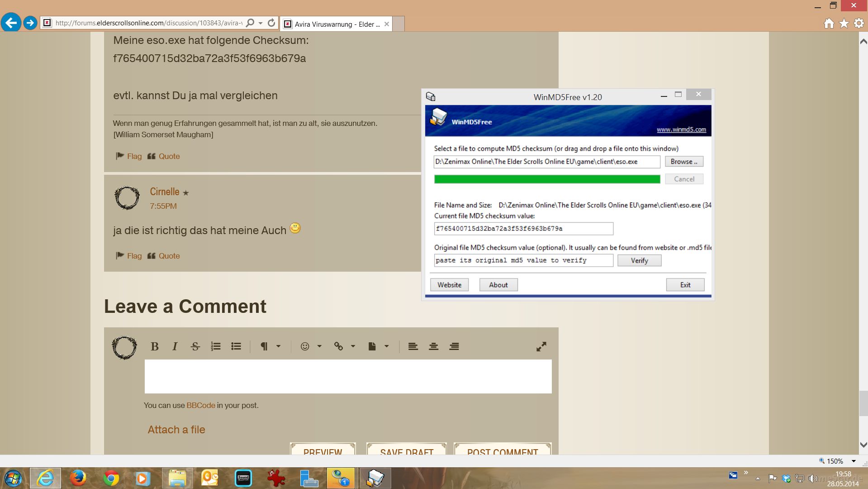Click the Browse button in WinMD5Free
The image size is (868, 489).
(x=684, y=162)
